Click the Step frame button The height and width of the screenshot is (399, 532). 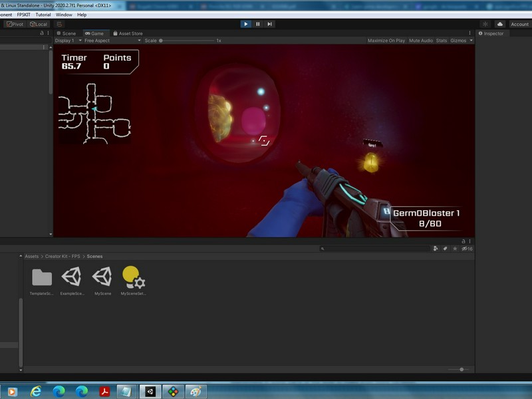(269, 24)
